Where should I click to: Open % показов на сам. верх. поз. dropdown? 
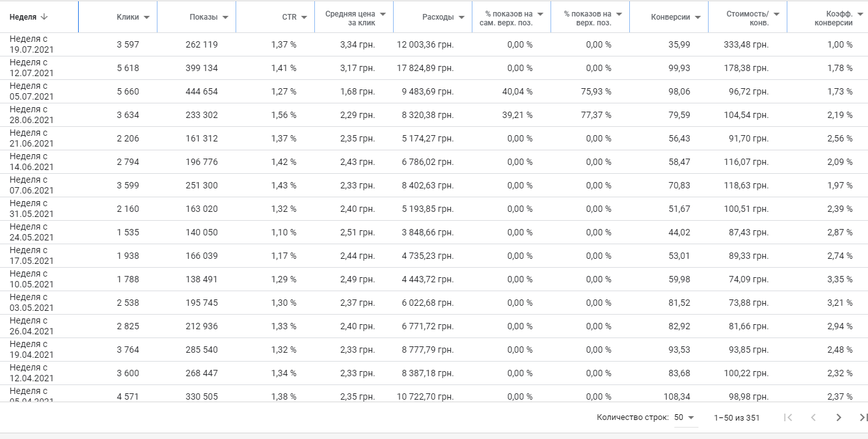click(x=540, y=13)
